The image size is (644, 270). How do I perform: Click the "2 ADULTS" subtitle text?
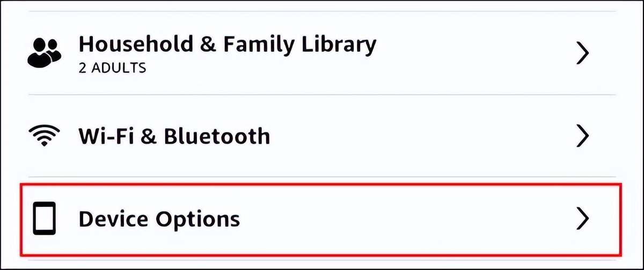pyautogui.click(x=113, y=69)
